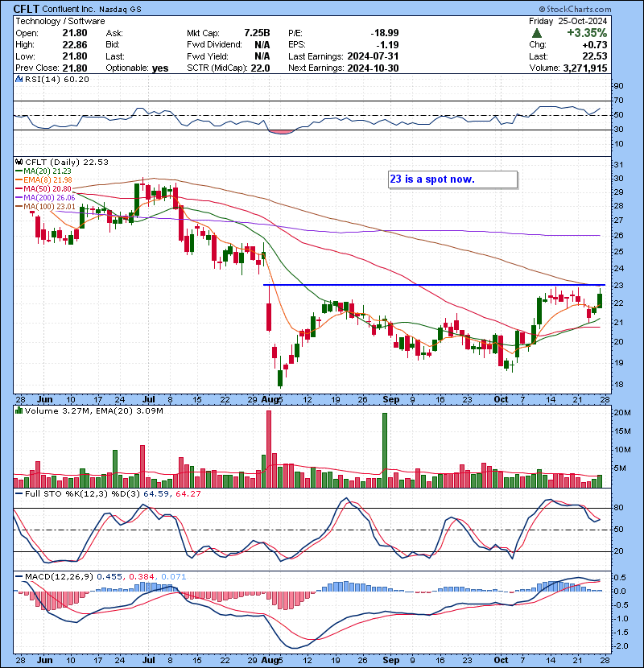Select the Next Earnings date 2024-10-30

373,68
